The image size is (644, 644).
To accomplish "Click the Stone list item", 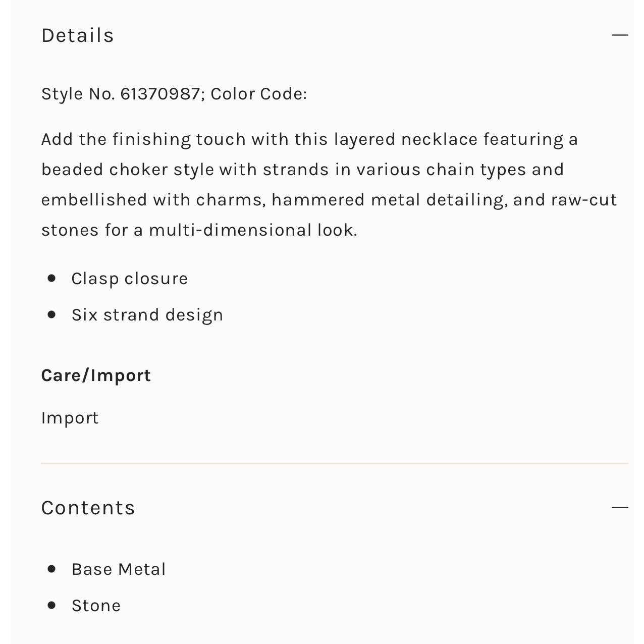I will 96,606.
